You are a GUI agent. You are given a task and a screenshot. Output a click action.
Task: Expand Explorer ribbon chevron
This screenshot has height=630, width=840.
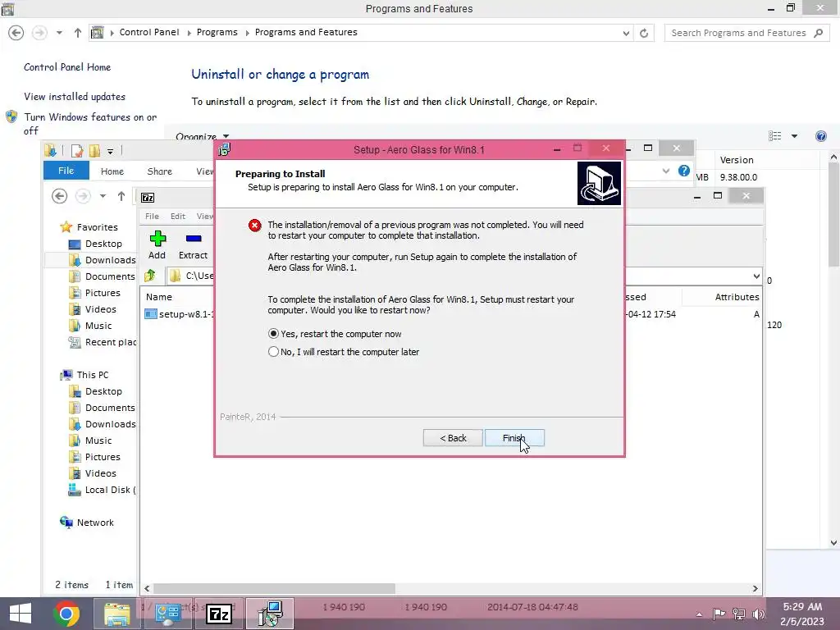click(666, 171)
